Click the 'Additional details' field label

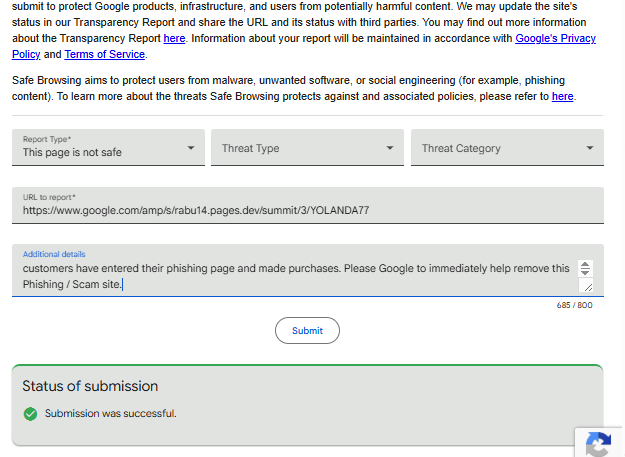(x=54, y=254)
